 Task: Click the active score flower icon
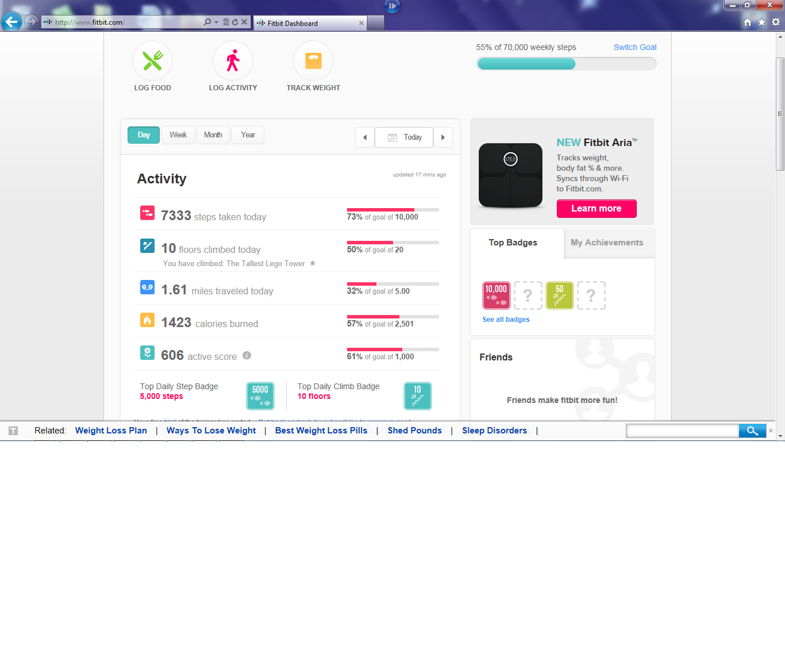point(147,352)
